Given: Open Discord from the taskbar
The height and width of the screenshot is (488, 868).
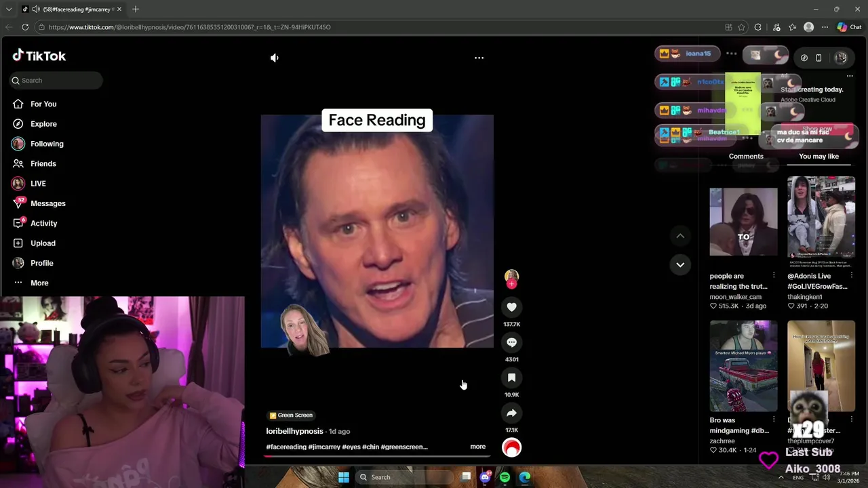Looking at the screenshot, I should click(485, 477).
